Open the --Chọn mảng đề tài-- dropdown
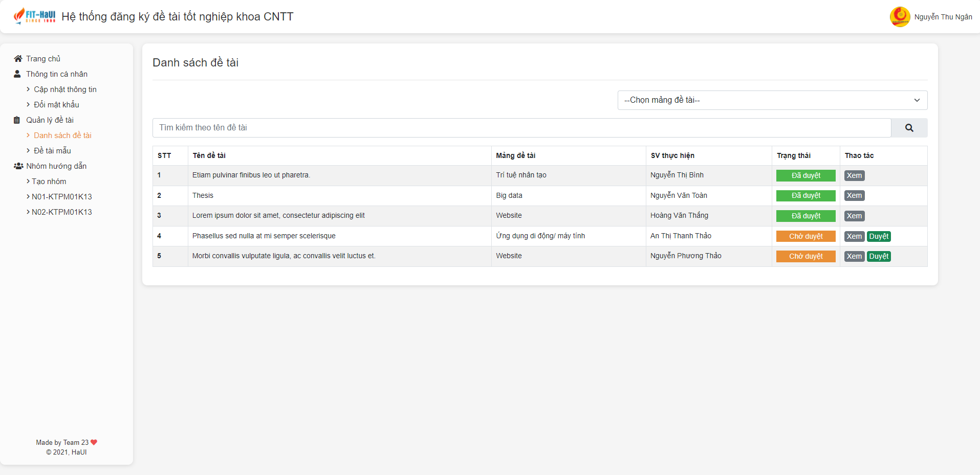The image size is (980, 475). pos(772,100)
